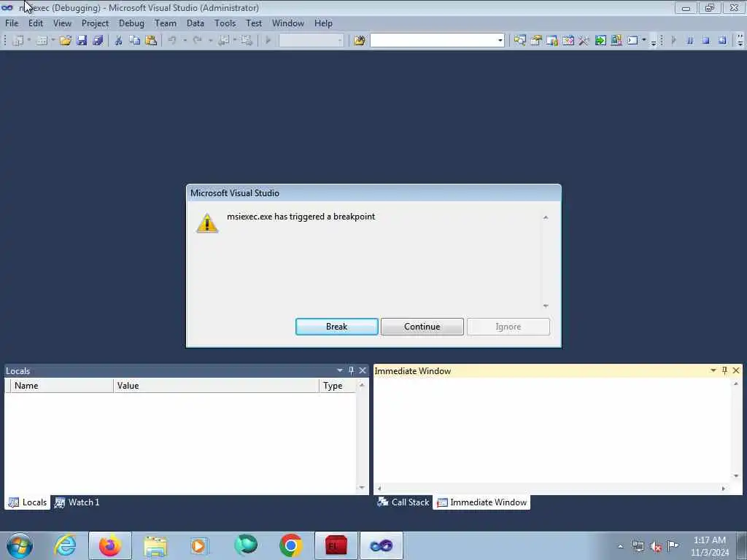Open the Windows Start button
Image resolution: width=747 pixels, height=560 pixels.
coord(20,545)
